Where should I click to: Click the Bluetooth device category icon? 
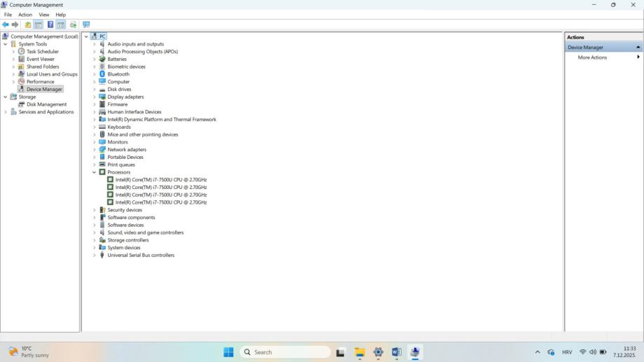click(x=102, y=74)
